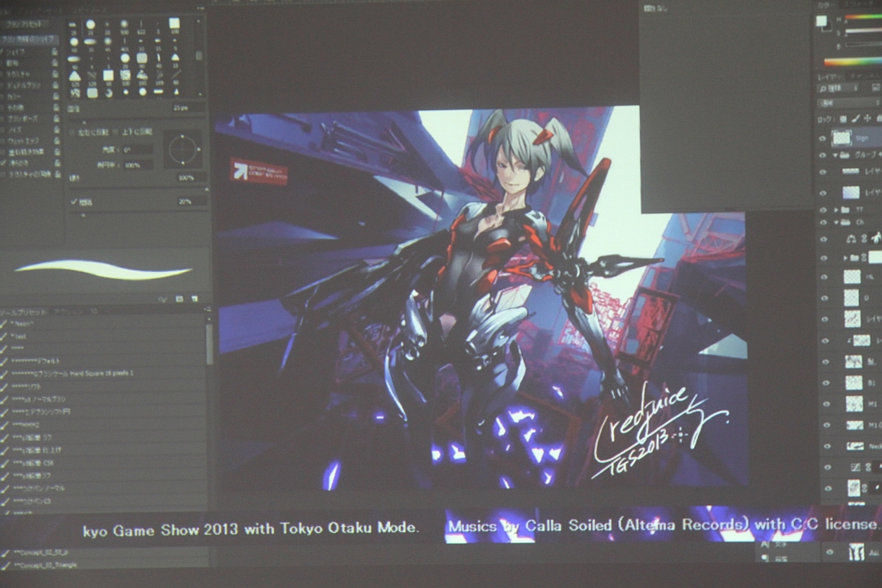The image size is (882, 588).
Task: Lock image pixels with brush lock icon
Action: [855, 119]
